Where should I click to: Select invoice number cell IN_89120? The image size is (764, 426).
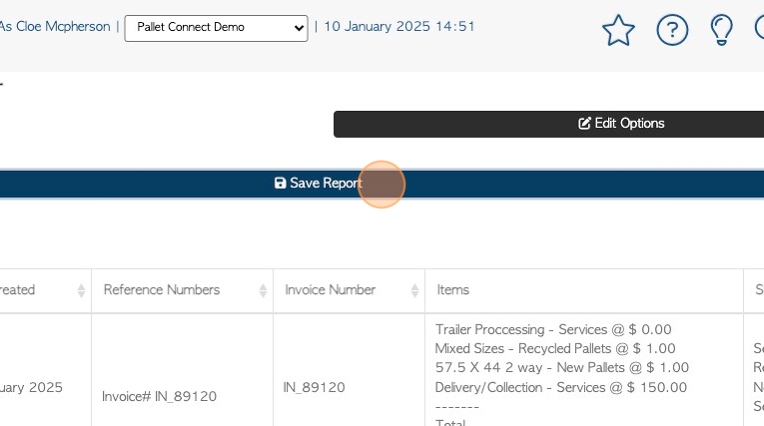coord(314,388)
